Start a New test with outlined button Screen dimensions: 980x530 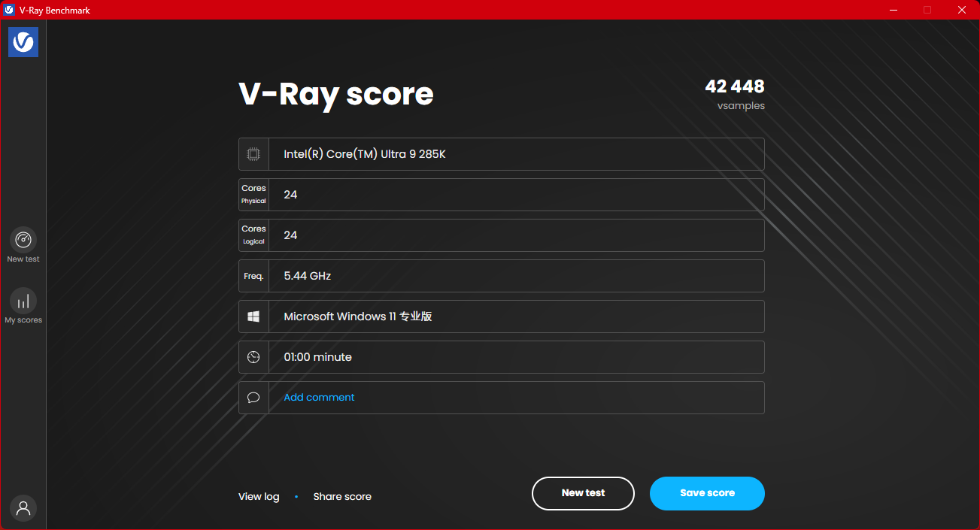pyautogui.click(x=583, y=493)
